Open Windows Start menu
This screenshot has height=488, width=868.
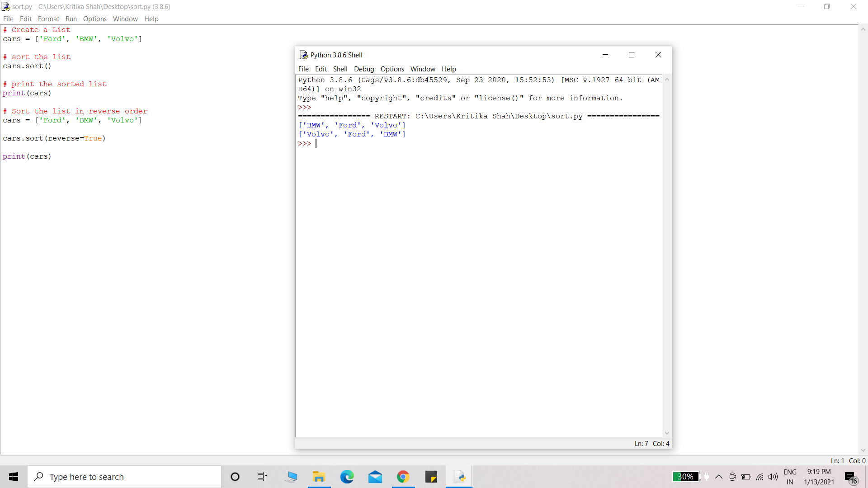pyautogui.click(x=14, y=477)
